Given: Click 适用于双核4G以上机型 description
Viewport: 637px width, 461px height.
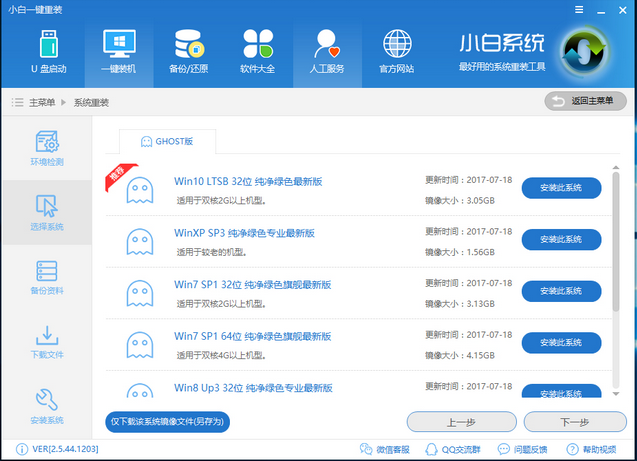Looking at the screenshot, I should [x=221, y=355].
